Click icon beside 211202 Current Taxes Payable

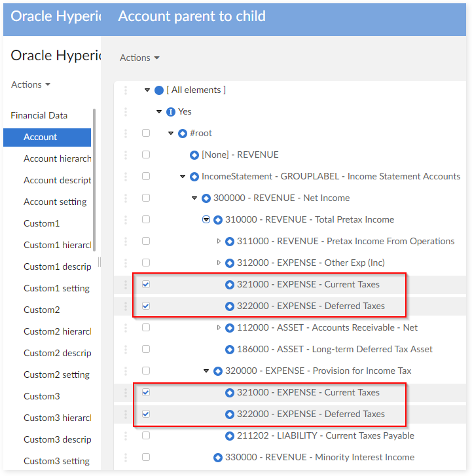[x=230, y=436]
